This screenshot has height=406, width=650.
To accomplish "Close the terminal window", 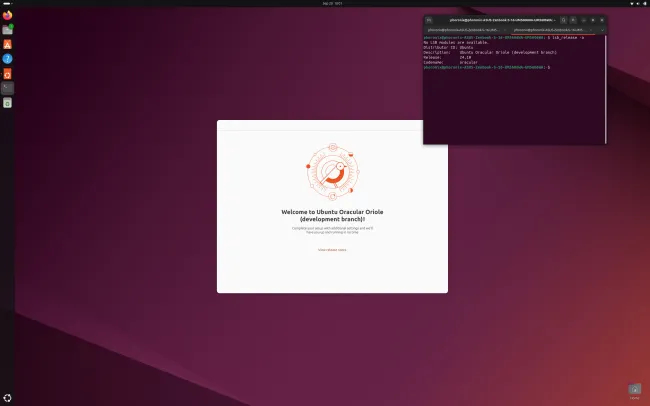I will pyautogui.click(x=602, y=20).
